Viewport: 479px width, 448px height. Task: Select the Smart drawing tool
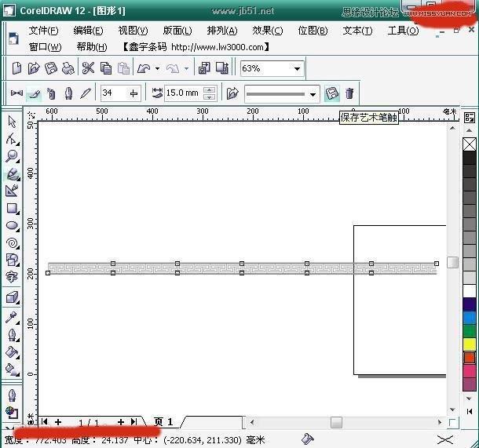tap(12, 191)
